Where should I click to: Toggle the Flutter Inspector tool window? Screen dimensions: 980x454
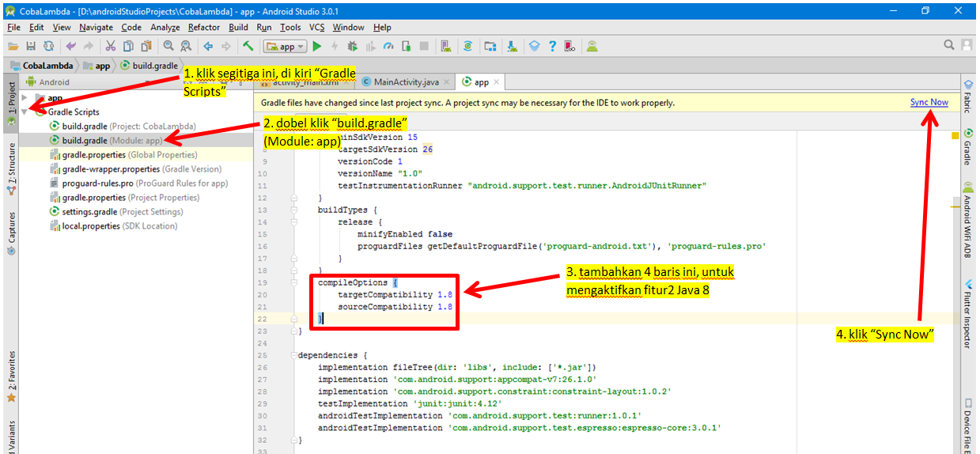967,314
